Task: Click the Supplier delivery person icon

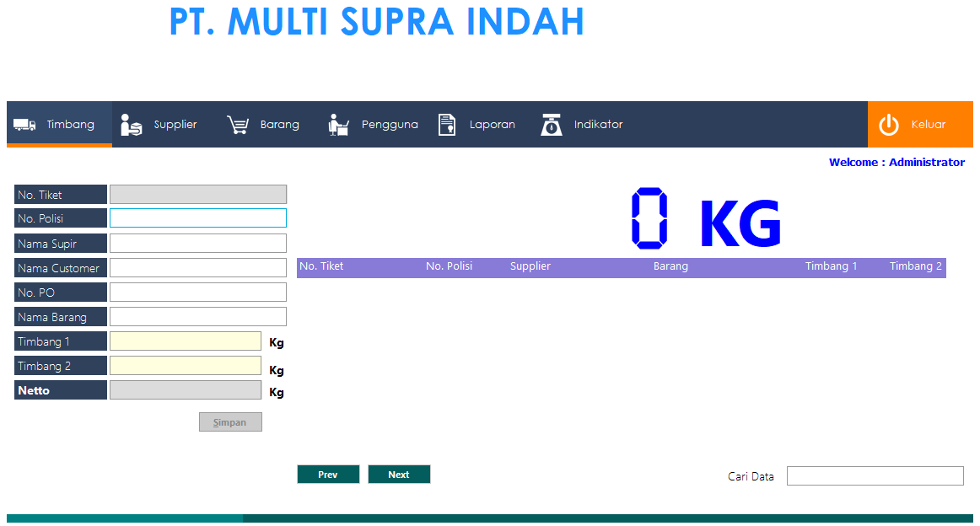Action: [x=132, y=124]
